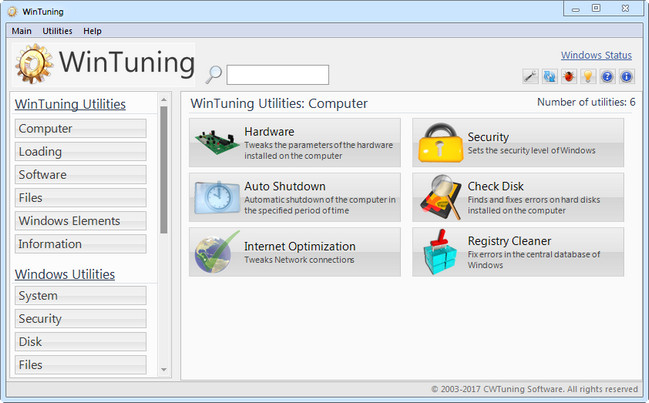Click the Hardware title text

[269, 132]
